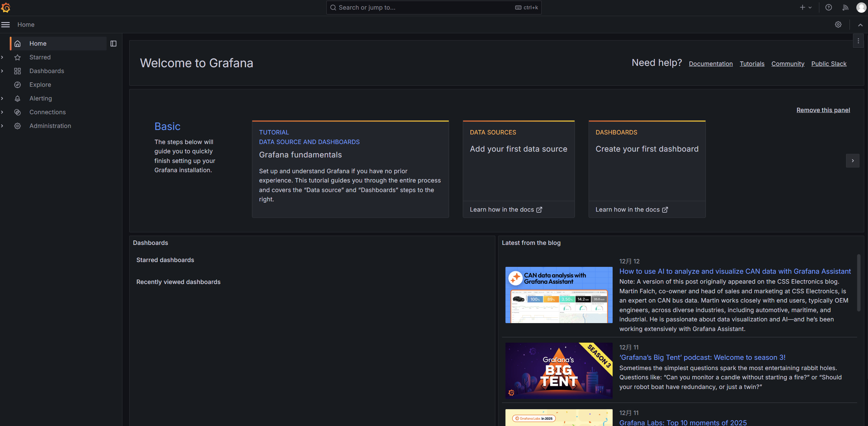Select Starred in the sidebar
The image size is (868, 426).
pos(40,57)
